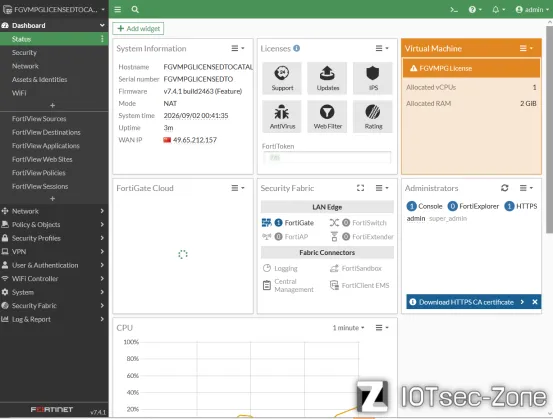
Task: Open the admin user menu
Action: tap(532, 10)
